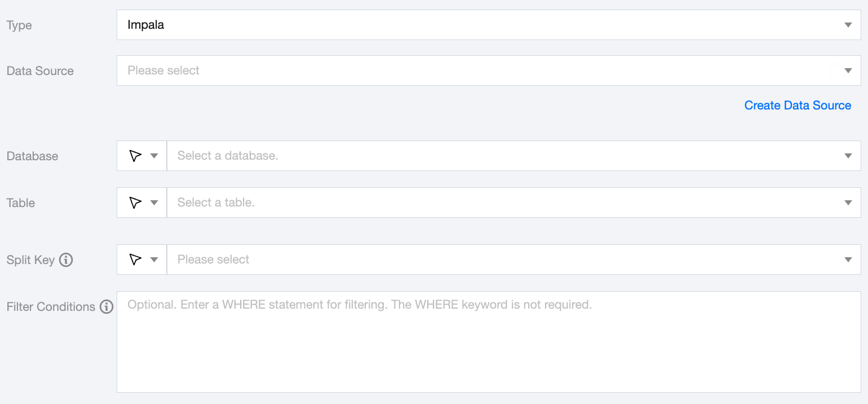Open the Type dropdown showing Impala
Image resolution: width=868 pixels, height=404 pixels.
(479, 25)
